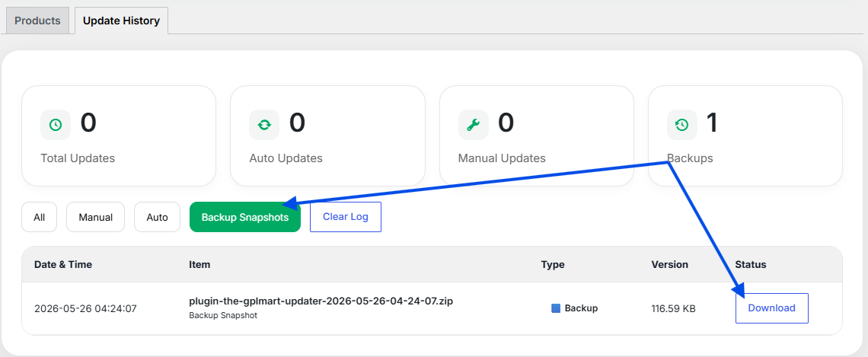Click the wrench icon for Manual Updates

(474, 125)
